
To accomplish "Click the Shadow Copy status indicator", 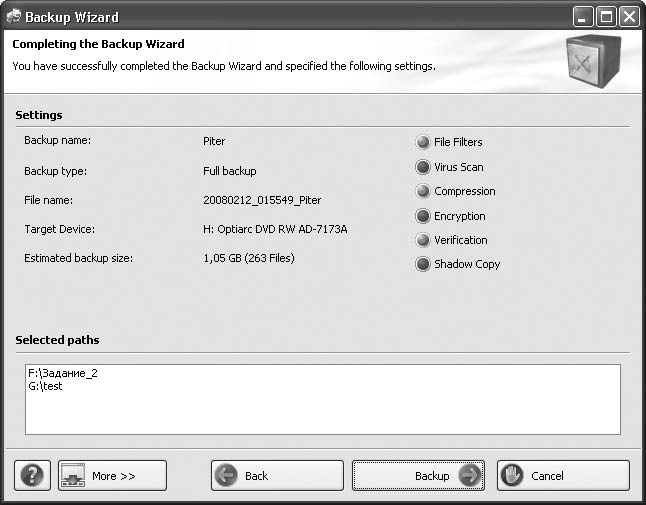I will (423, 264).
